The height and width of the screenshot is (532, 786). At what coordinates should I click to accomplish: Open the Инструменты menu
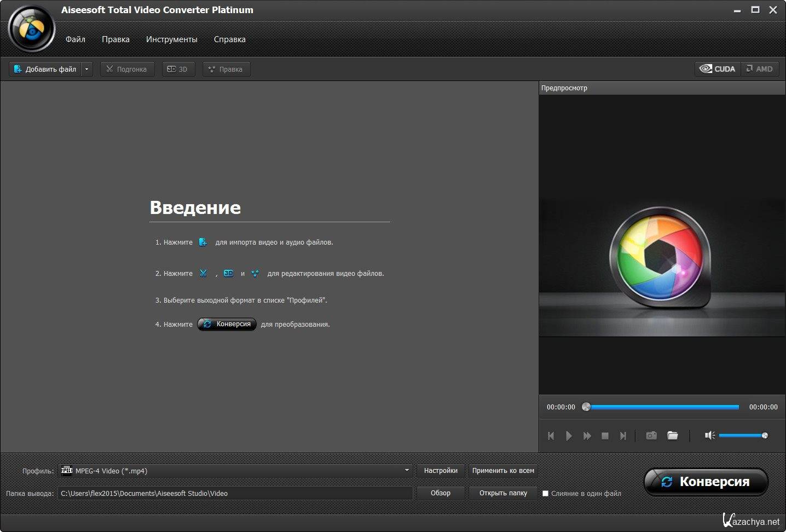click(171, 39)
